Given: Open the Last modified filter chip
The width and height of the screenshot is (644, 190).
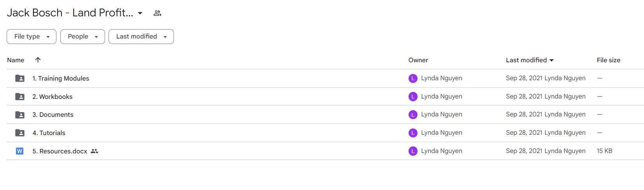Looking at the screenshot, I should point(141,37).
